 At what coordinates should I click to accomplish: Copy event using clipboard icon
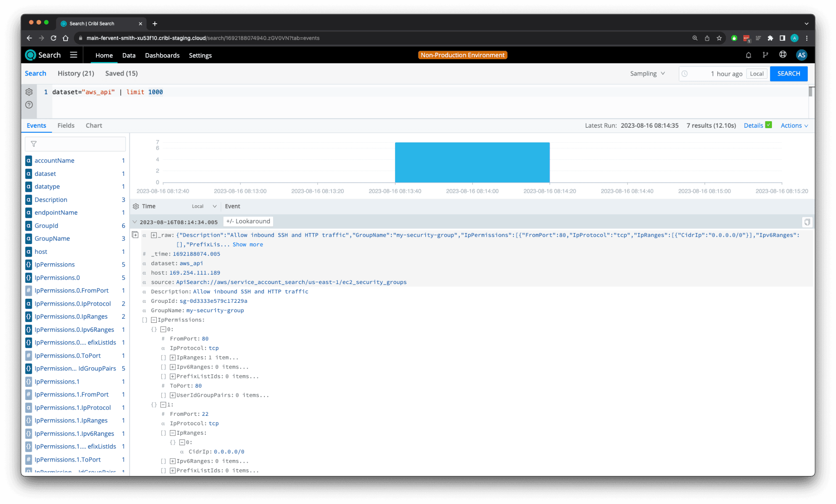click(807, 222)
